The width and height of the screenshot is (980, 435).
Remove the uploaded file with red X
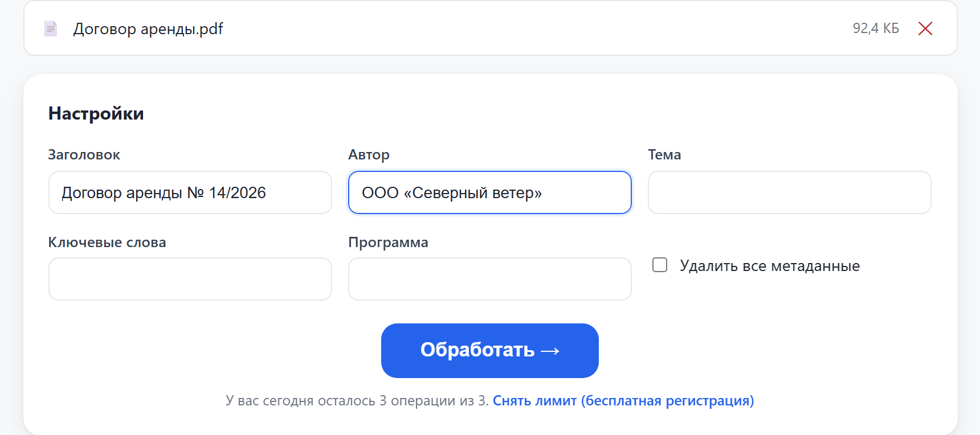tap(925, 28)
